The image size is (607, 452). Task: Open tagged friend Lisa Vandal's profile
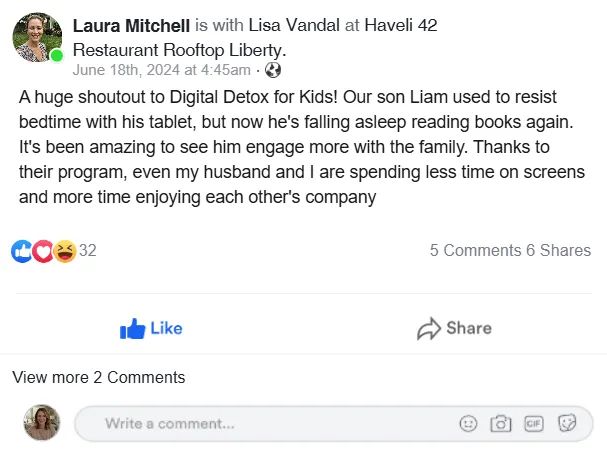click(x=294, y=26)
